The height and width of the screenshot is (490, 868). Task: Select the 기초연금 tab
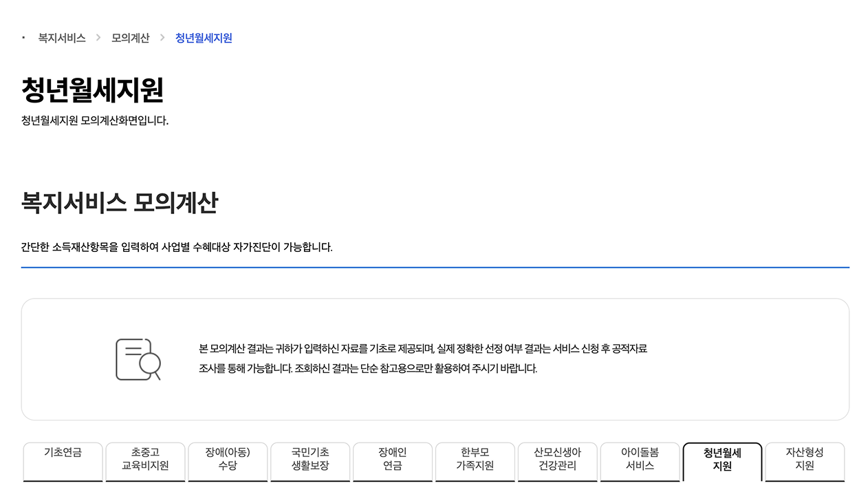click(63, 462)
